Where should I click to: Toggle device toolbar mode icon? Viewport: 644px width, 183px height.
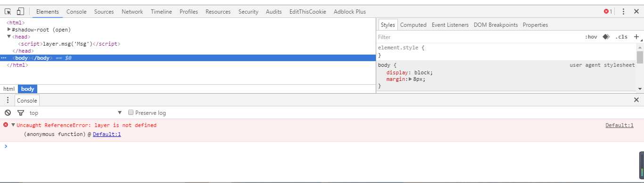(20, 11)
